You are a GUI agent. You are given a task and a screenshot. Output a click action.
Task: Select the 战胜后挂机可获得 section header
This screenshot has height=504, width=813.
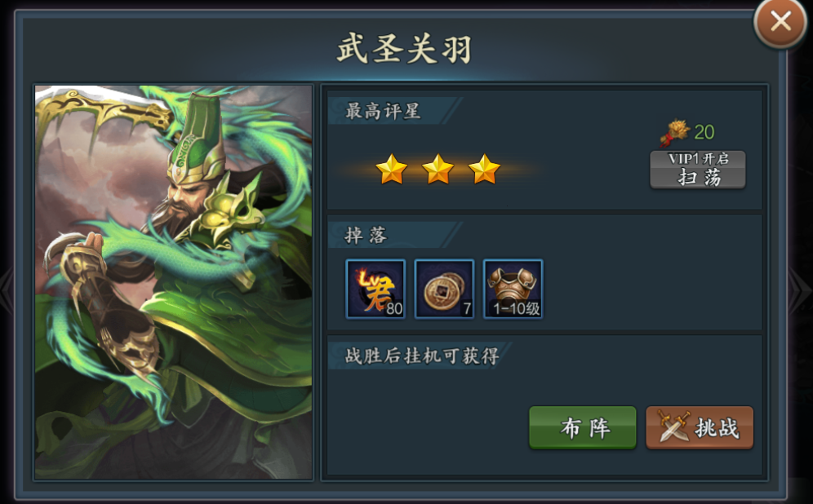coord(421,356)
